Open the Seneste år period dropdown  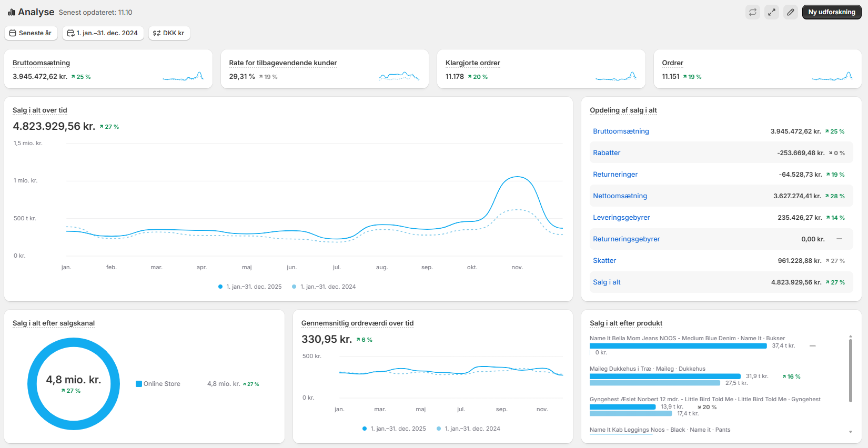(x=31, y=33)
